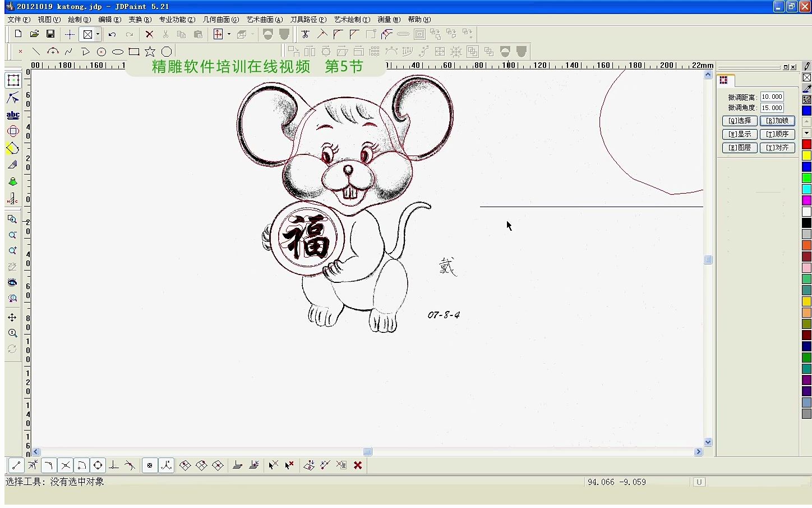Select the two-point line tool on bottom toolbar
The width and height of the screenshot is (812, 508).
coord(15,465)
